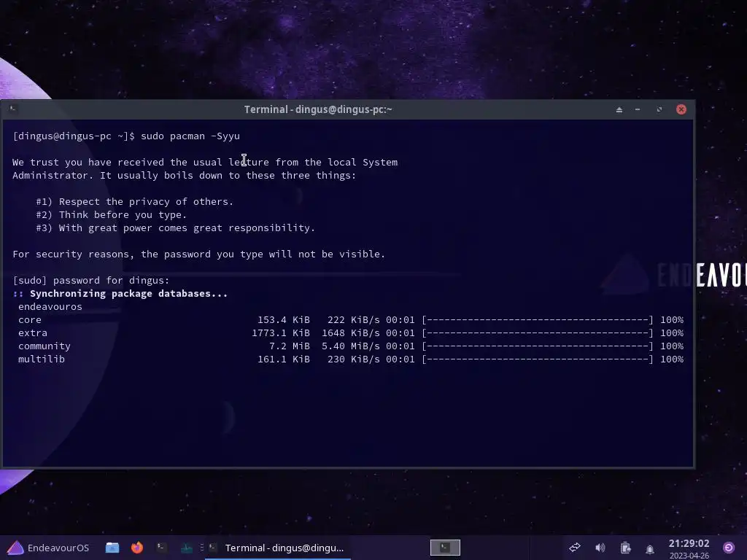The height and width of the screenshot is (560, 747).
Task: Minimize the Terminal window
Action: click(x=638, y=109)
